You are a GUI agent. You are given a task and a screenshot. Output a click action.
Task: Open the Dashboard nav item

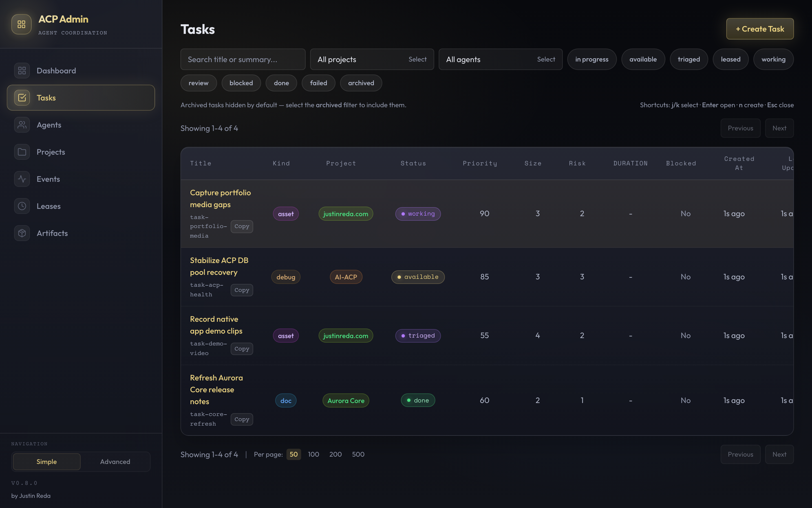[x=81, y=71]
